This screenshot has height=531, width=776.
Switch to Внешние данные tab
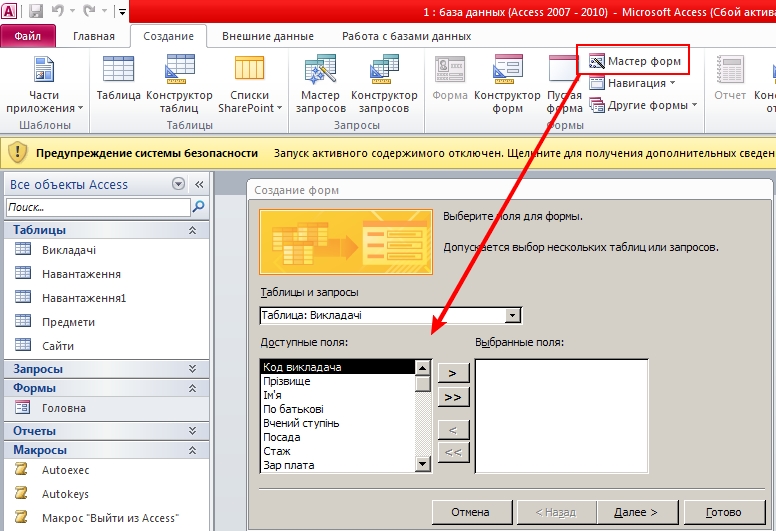pos(268,36)
